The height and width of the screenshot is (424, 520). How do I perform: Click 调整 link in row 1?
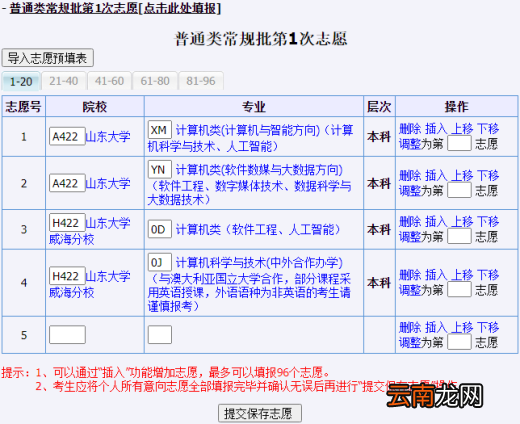pyautogui.click(x=410, y=144)
